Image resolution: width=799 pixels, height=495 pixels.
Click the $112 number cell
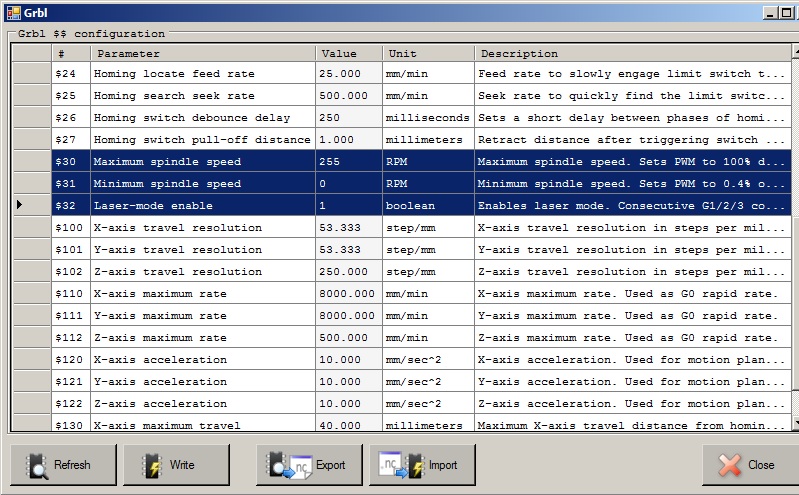(x=71, y=337)
